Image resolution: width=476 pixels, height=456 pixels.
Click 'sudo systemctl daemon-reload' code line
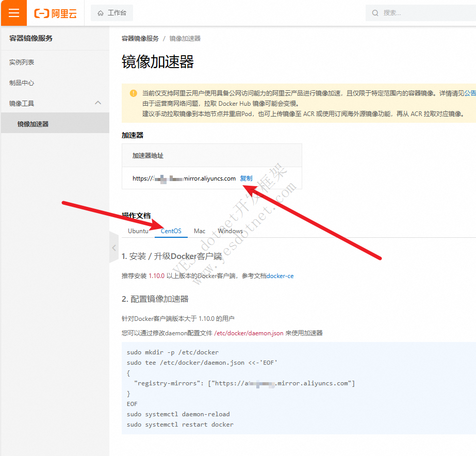click(x=178, y=414)
